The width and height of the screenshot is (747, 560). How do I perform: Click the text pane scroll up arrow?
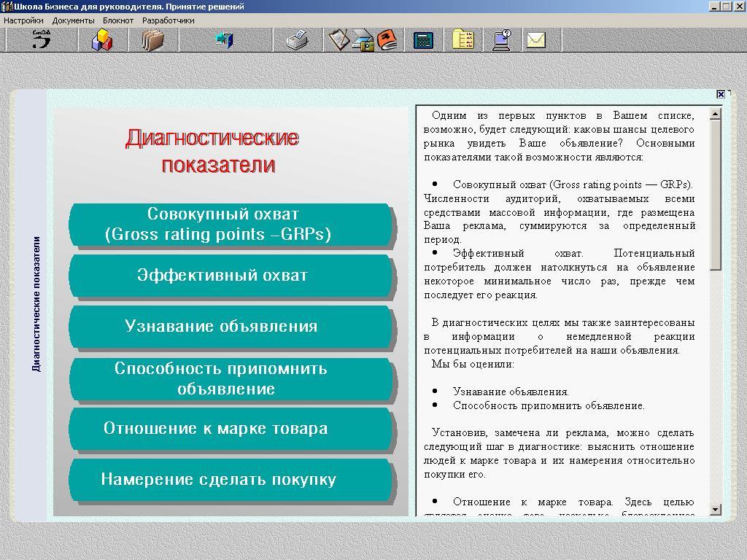(715, 114)
